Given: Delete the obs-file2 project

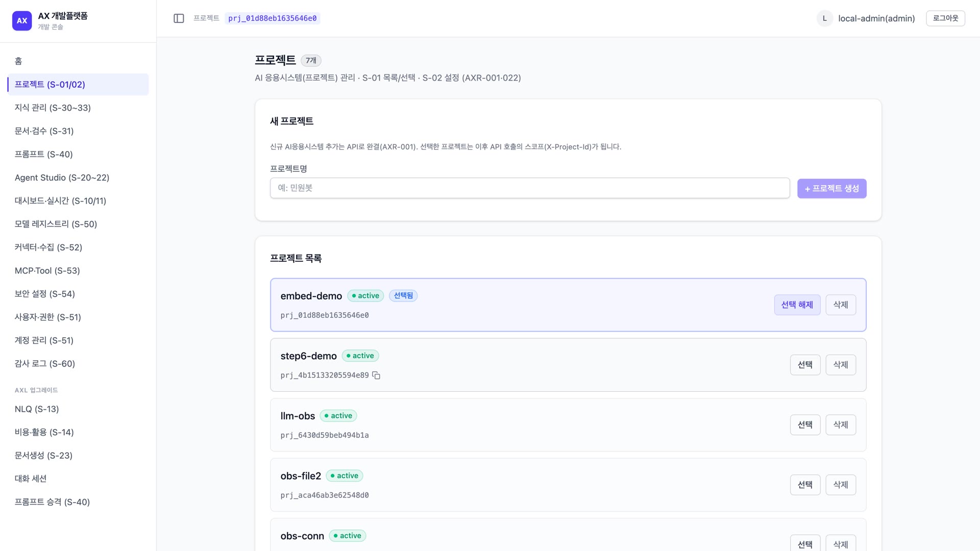Looking at the screenshot, I should pos(841,485).
